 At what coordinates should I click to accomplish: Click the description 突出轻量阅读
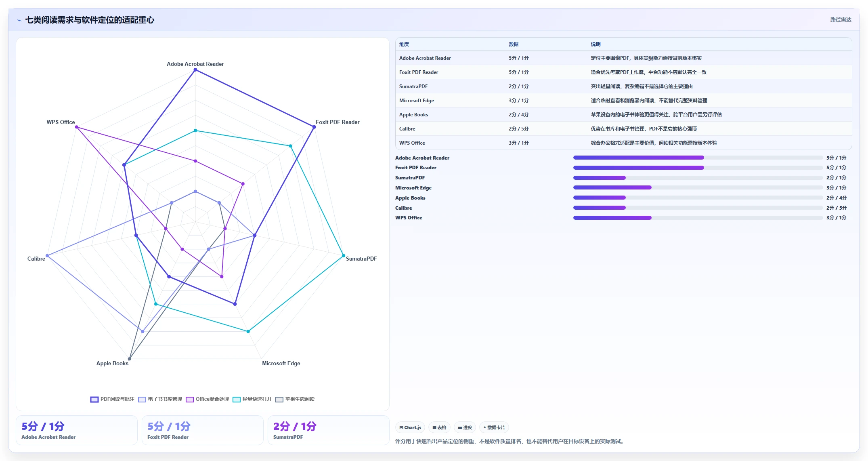pos(642,86)
